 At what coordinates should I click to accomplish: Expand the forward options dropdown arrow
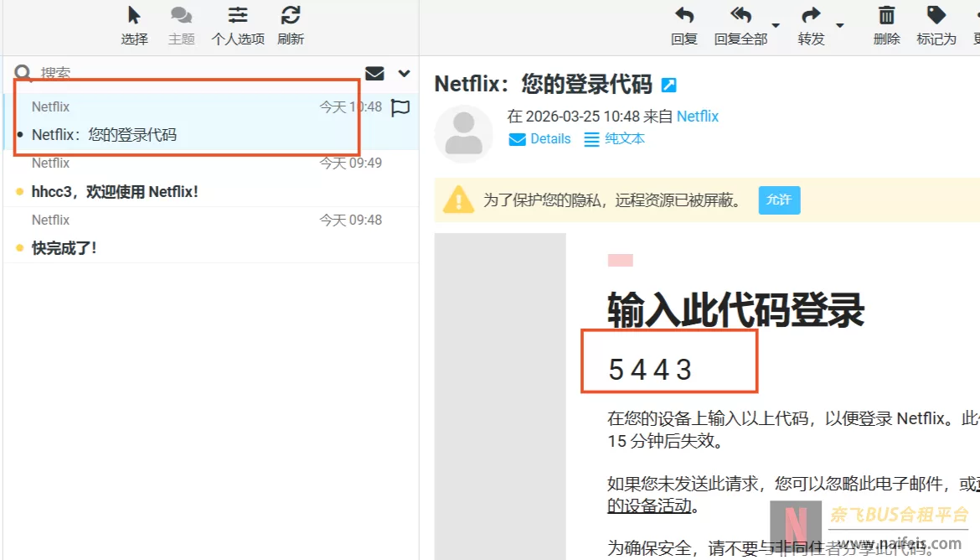click(840, 25)
